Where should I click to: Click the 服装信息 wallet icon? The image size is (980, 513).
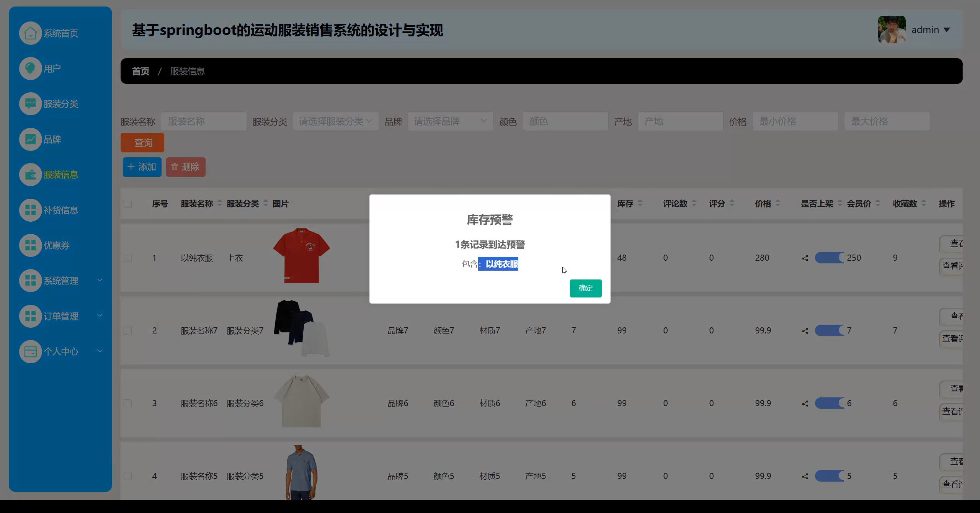point(30,175)
